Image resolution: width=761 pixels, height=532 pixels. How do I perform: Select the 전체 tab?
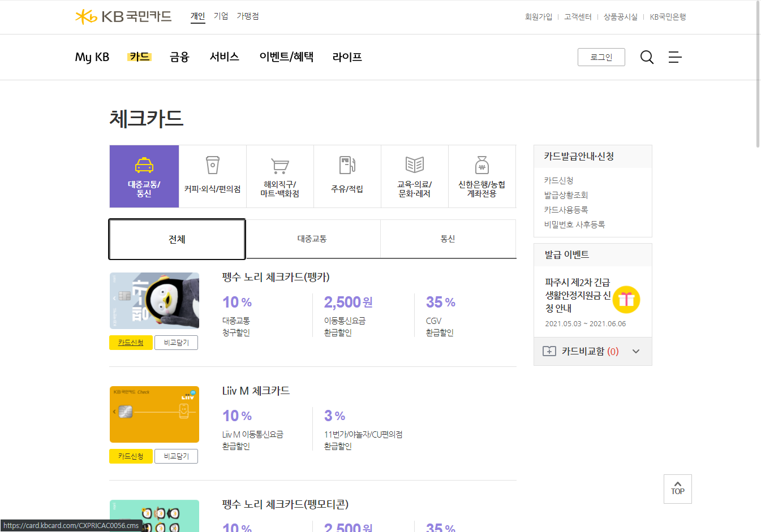(177, 239)
